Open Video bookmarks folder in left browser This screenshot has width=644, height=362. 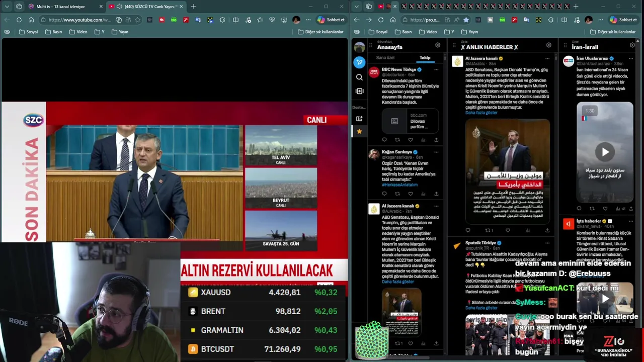(78, 32)
